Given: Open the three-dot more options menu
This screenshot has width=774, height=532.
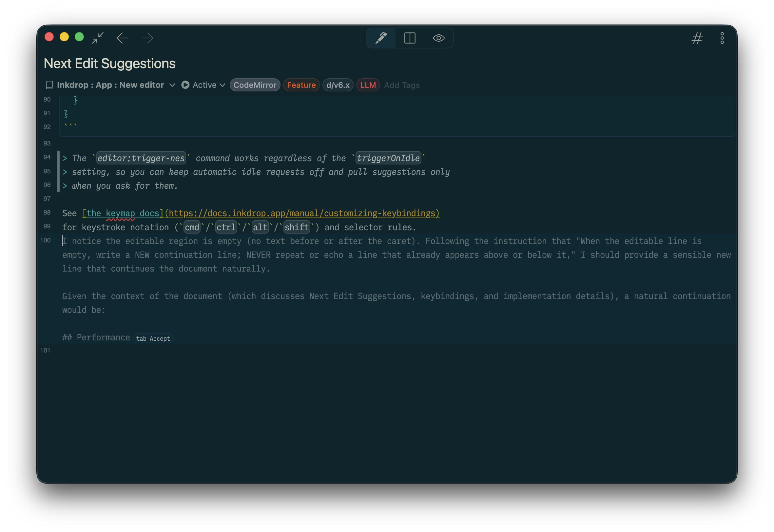Looking at the screenshot, I should 722,38.
